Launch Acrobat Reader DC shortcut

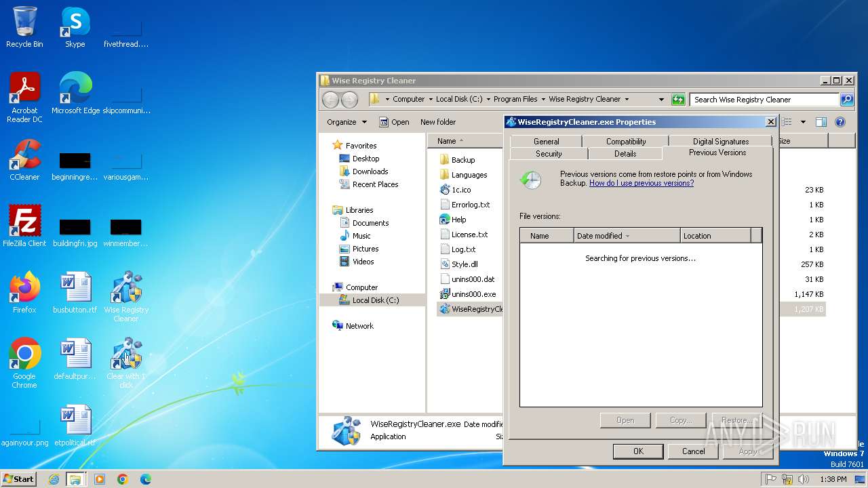tap(24, 98)
